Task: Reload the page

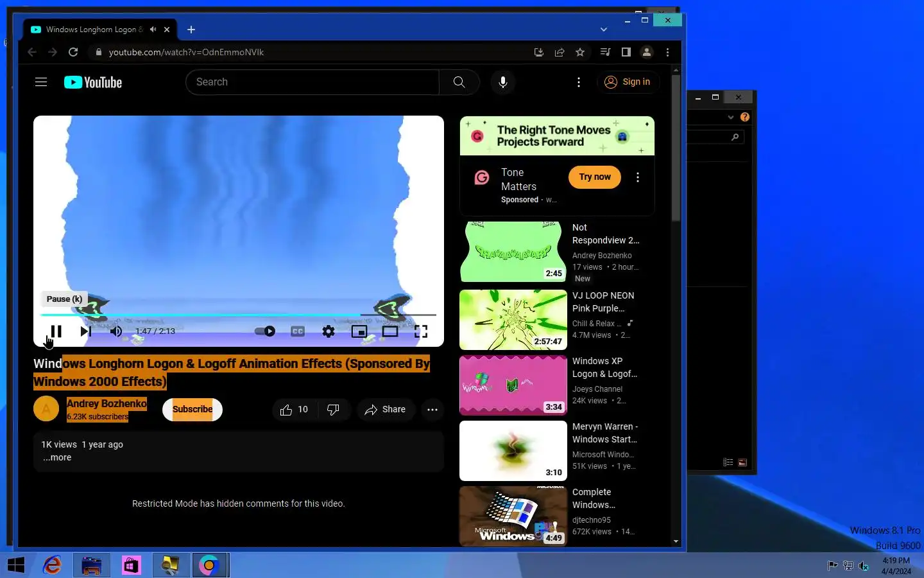Action: point(73,52)
